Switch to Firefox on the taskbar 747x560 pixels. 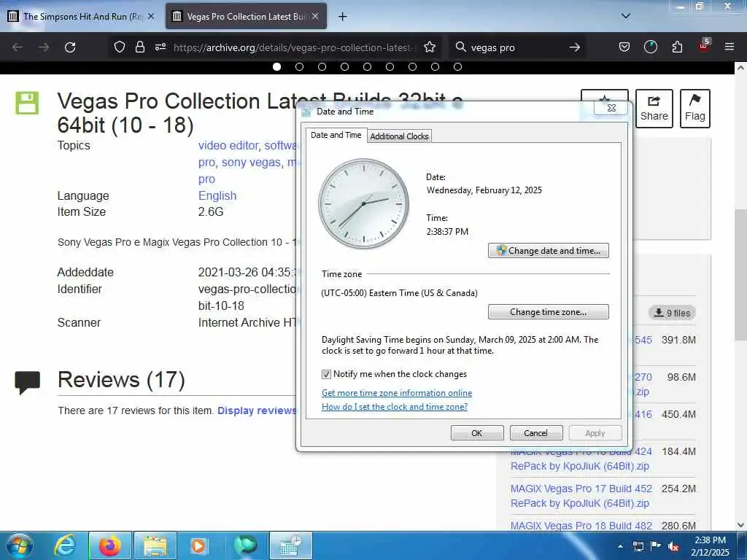pyautogui.click(x=109, y=545)
